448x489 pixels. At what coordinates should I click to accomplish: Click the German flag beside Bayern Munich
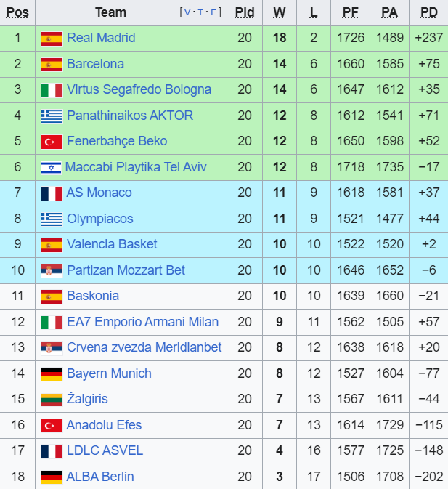pyautogui.click(x=52, y=374)
